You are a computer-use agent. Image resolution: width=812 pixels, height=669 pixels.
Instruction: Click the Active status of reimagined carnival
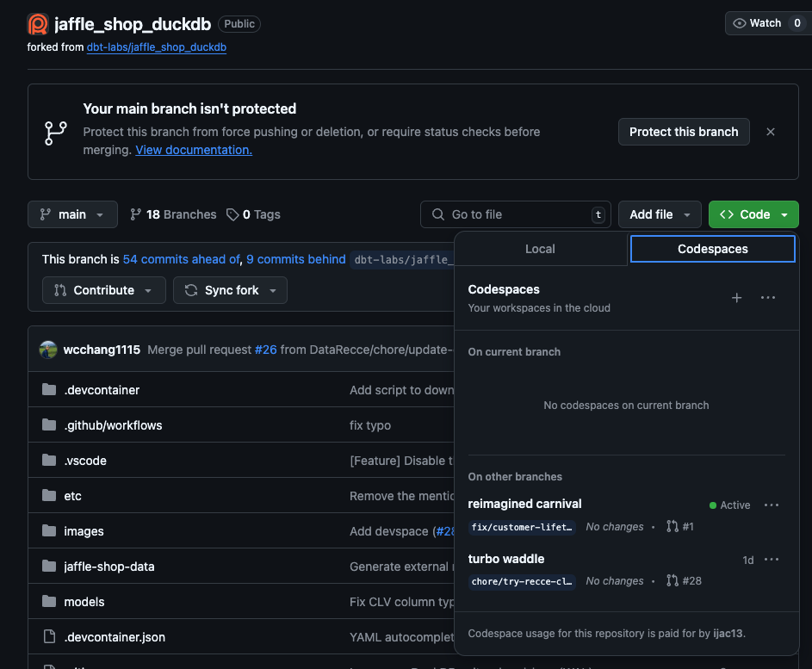point(729,505)
